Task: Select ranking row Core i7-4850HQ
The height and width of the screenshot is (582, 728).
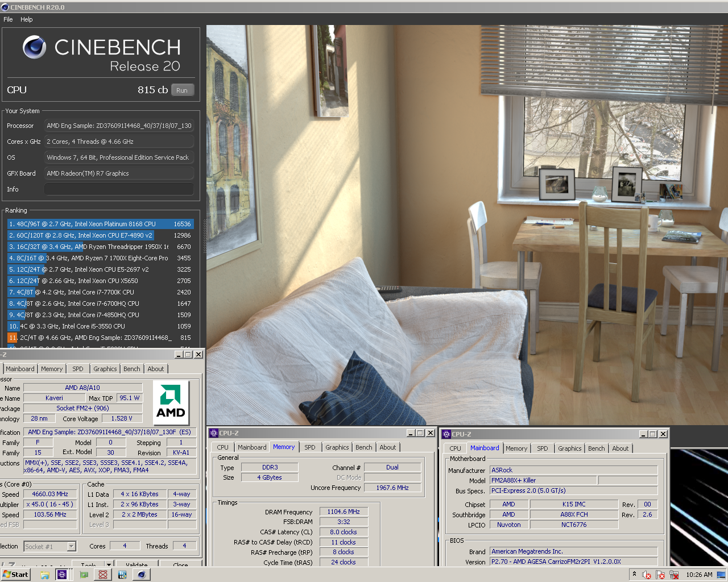Action: pyautogui.click(x=100, y=315)
